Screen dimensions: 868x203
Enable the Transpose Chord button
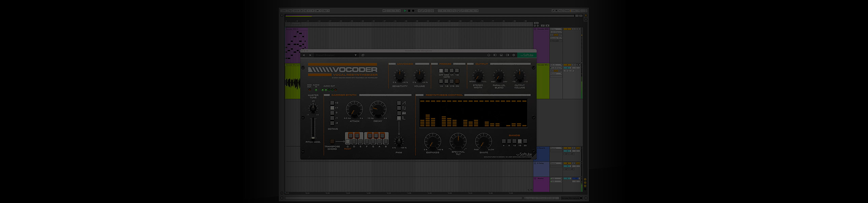332,141
